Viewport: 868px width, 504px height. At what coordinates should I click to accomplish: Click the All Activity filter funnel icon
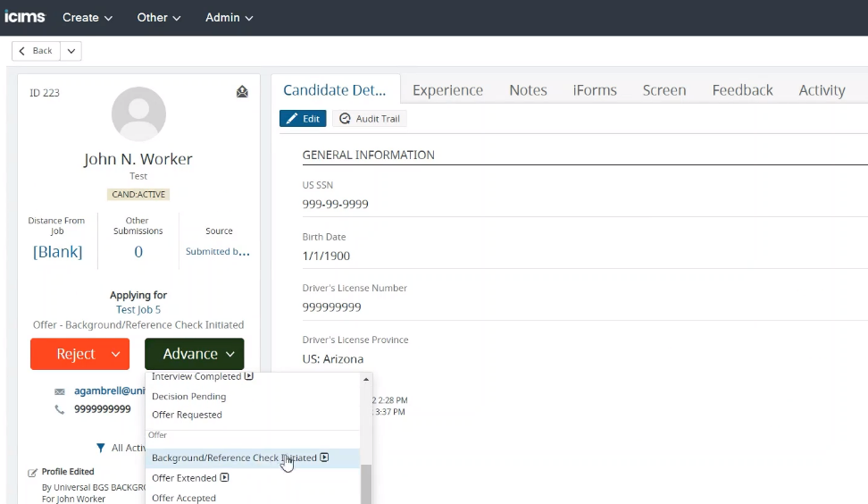pos(101,448)
